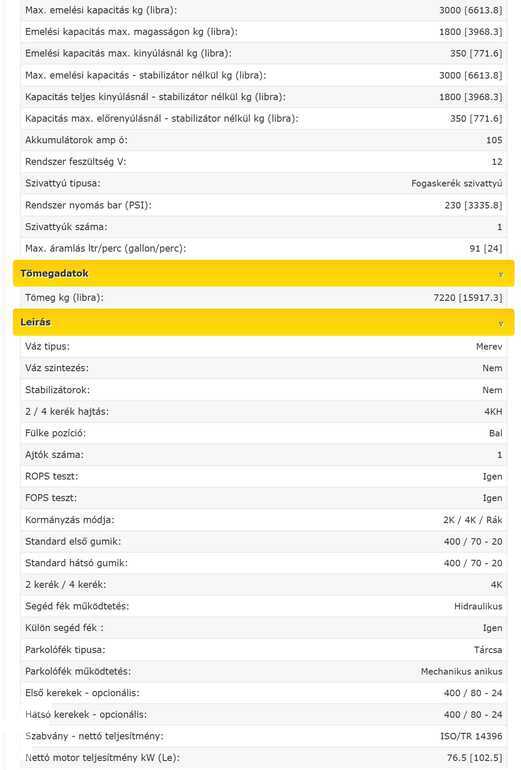Click the Szabvány - nettó teljesítmény row

tap(263, 736)
